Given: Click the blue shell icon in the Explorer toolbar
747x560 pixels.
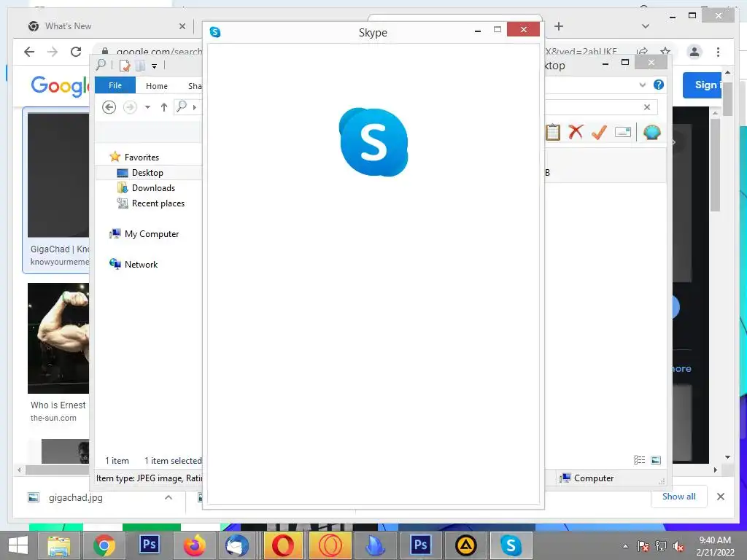Looking at the screenshot, I should (x=651, y=132).
